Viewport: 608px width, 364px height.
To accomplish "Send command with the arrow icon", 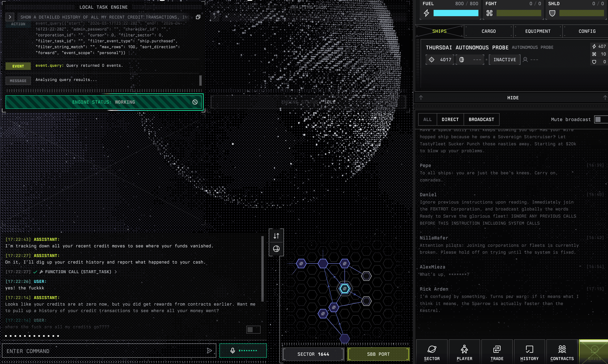I will coord(209,351).
